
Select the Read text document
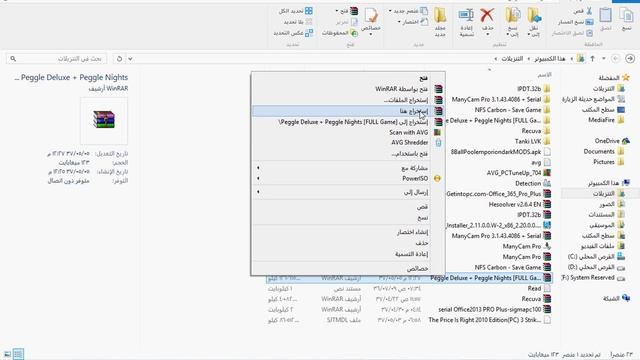pos(539,289)
